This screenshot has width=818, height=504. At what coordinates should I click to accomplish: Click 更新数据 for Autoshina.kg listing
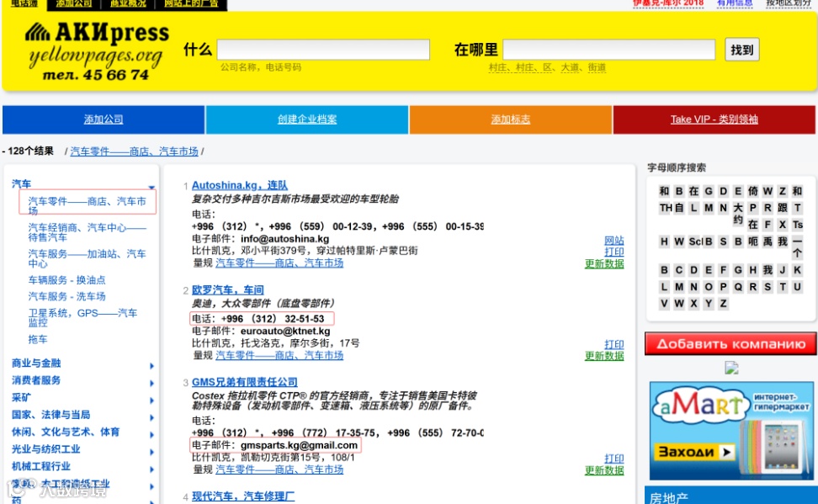point(604,264)
